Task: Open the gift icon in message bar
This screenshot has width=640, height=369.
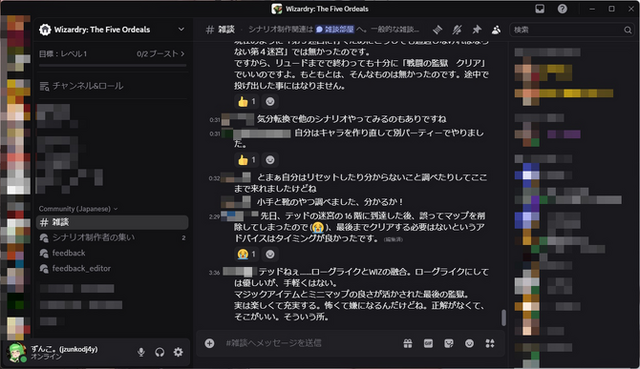Action: [x=408, y=343]
